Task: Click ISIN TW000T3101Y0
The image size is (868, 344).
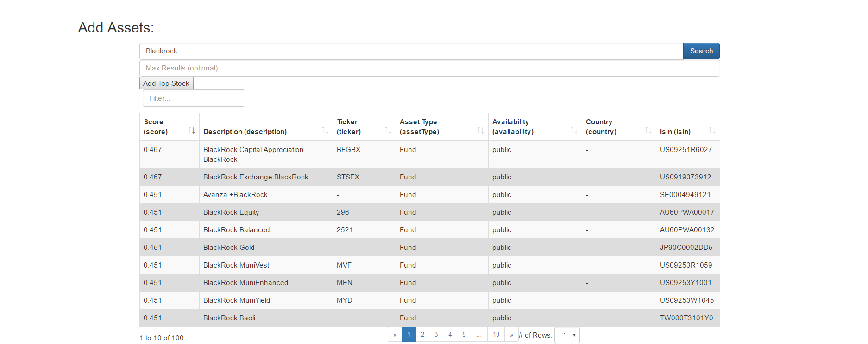Action: 686,318
